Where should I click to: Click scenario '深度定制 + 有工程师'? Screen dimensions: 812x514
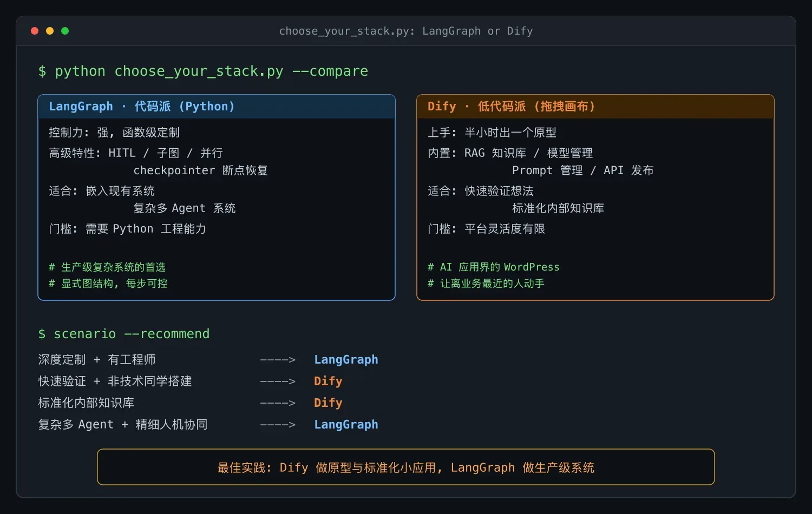click(x=97, y=360)
